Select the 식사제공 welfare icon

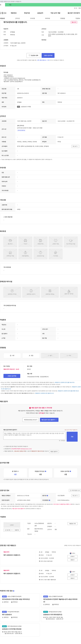pos(56,254)
